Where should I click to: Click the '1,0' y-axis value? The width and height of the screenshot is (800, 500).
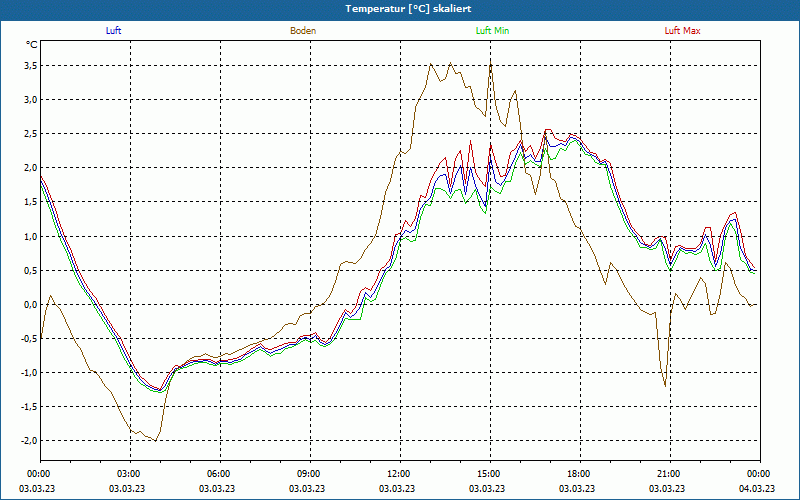pos(31,236)
